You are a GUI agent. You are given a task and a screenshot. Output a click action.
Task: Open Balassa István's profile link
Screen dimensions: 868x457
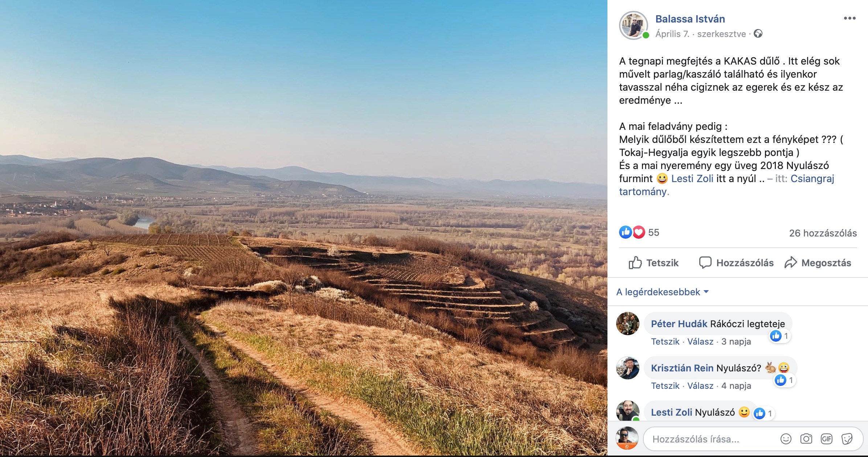(690, 19)
